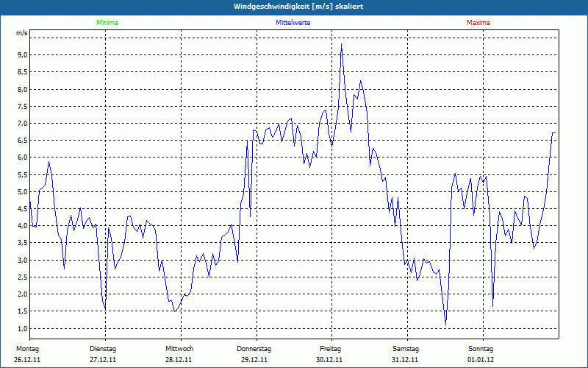Click the date 30.12.11
Screen dimensions: 588x368
point(329,360)
